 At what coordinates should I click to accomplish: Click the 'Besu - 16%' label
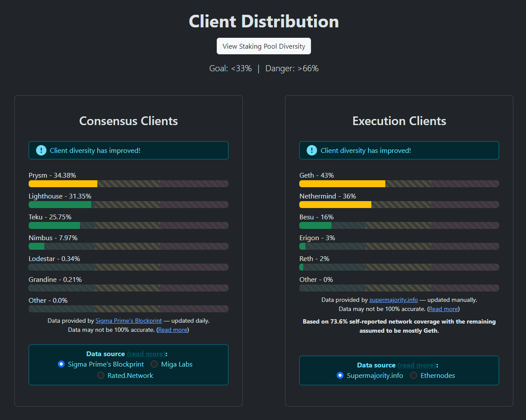[316, 217]
